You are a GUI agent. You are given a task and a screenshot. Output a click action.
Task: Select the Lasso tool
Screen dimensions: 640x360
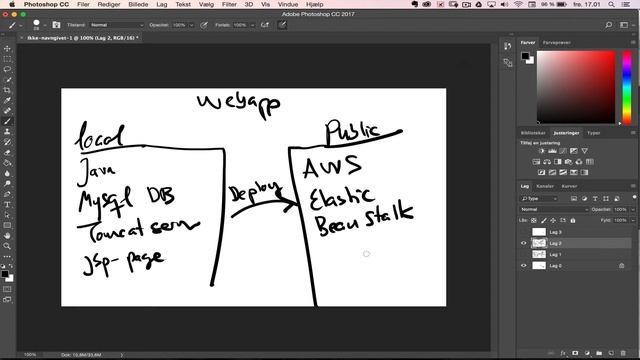pyautogui.click(x=7, y=69)
